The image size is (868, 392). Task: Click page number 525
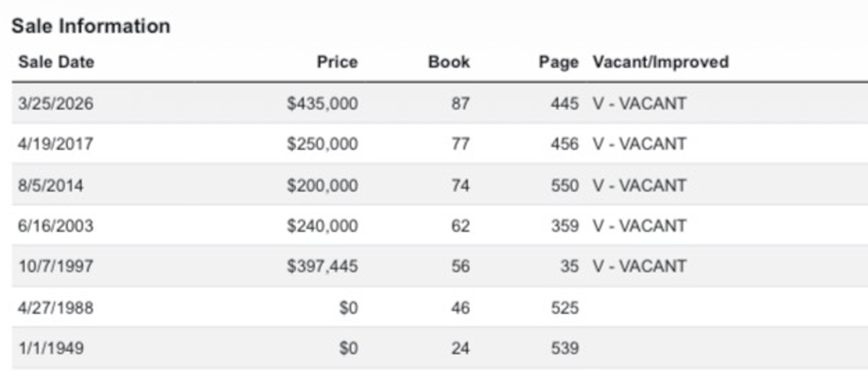point(565,308)
